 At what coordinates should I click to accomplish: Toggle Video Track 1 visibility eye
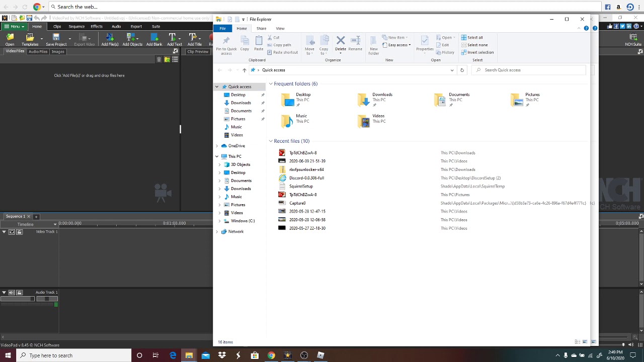(12, 232)
